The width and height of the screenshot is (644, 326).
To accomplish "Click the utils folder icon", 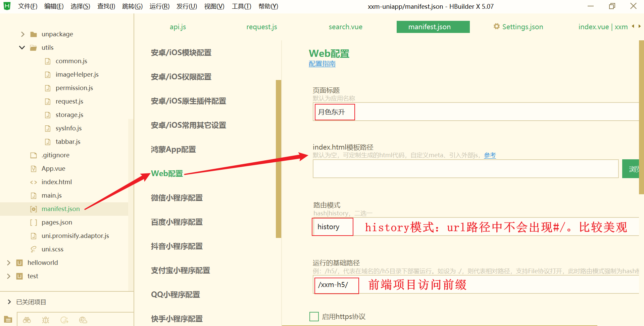I will [x=34, y=48].
